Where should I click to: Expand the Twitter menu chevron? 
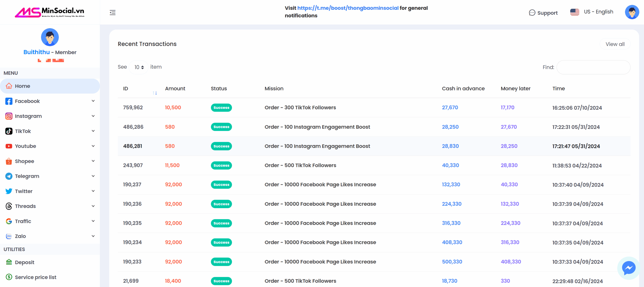93,191
